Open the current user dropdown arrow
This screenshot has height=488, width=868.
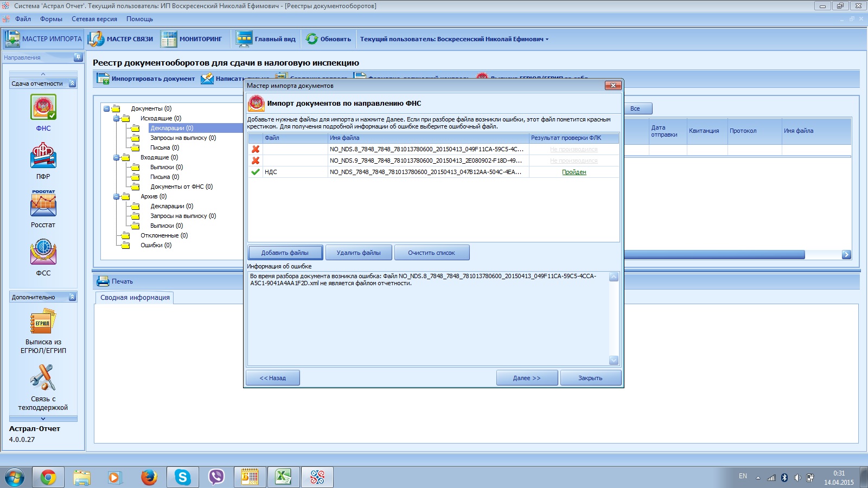pyautogui.click(x=547, y=40)
